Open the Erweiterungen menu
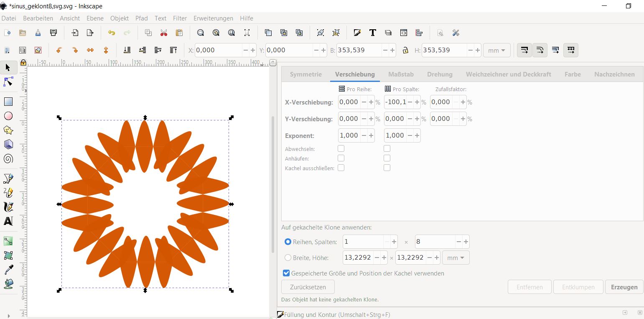Viewport: 644px width, 319px height. (213, 18)
